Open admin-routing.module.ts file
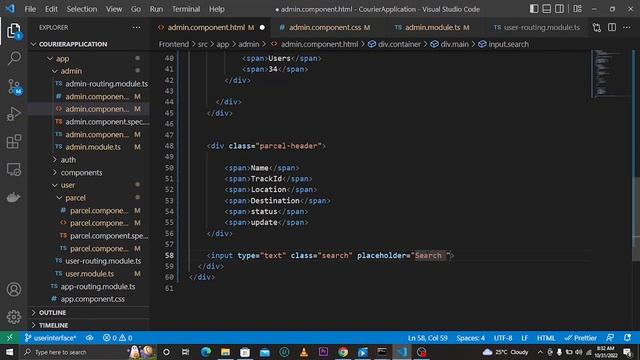 coord(89,84)
